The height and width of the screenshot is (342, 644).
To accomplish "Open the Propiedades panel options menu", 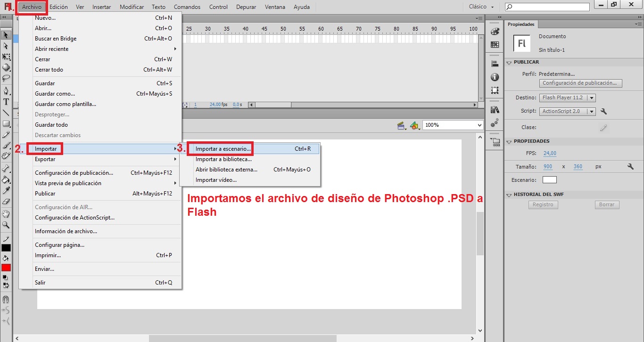I will point(637,24).
